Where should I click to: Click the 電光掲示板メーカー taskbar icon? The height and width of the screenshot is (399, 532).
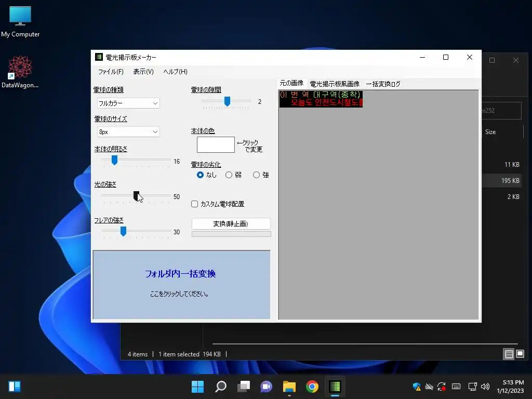[335, 387]
